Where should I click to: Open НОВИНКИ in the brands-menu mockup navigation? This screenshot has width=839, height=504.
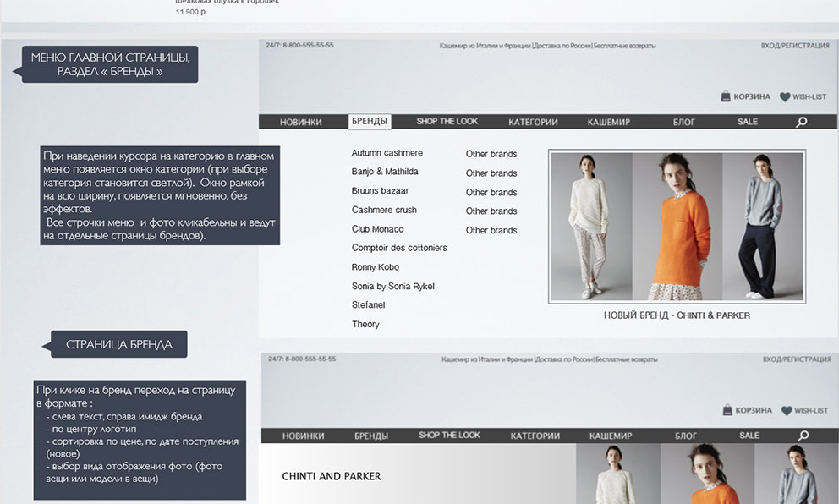[x=301, y=122]
